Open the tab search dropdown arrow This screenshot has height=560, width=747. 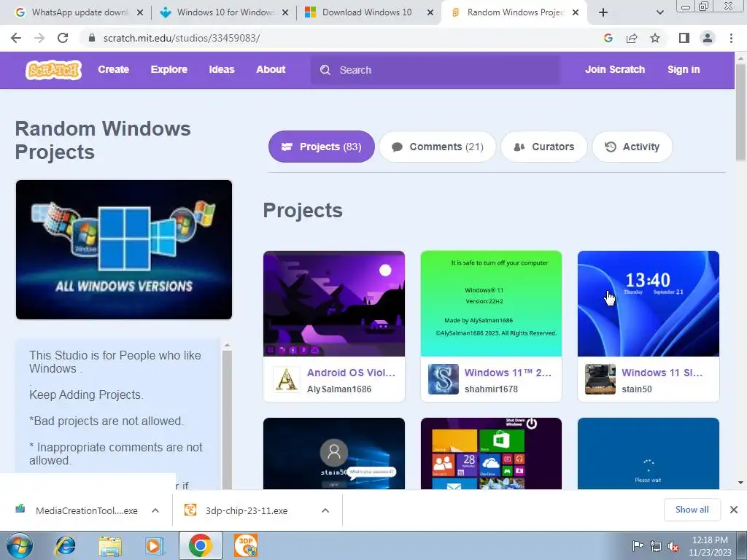pyautogui.click(x=659, y=13)
